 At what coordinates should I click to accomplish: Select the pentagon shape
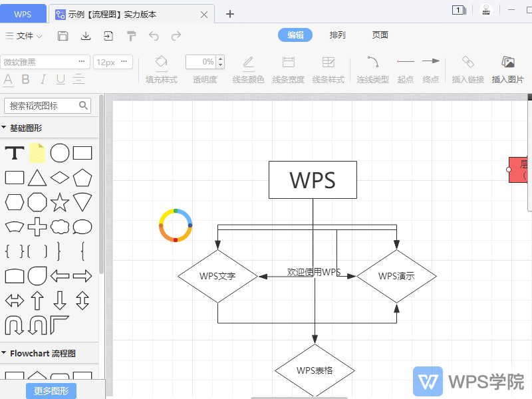82,178
